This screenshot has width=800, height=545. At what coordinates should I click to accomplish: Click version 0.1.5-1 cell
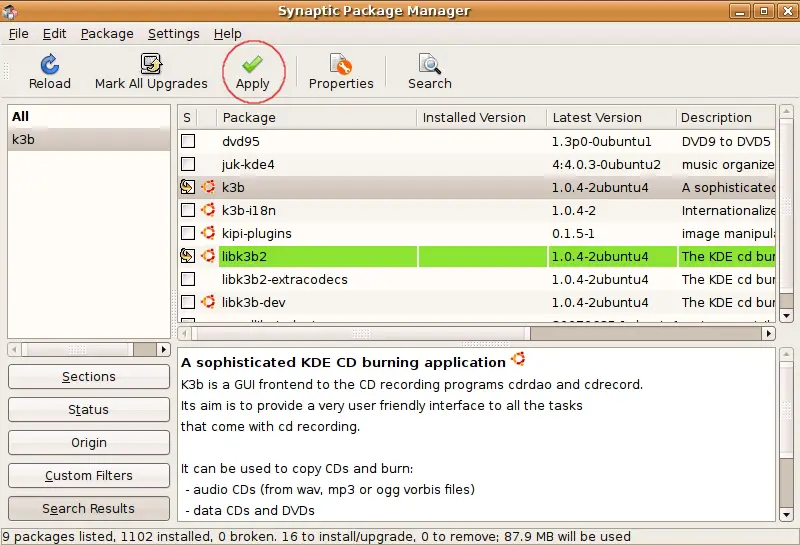[x=573, y=233]
